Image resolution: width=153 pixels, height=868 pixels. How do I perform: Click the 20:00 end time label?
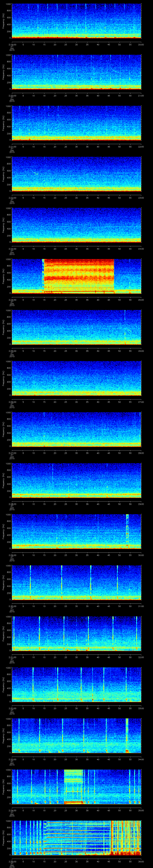[x=141, y=44]
